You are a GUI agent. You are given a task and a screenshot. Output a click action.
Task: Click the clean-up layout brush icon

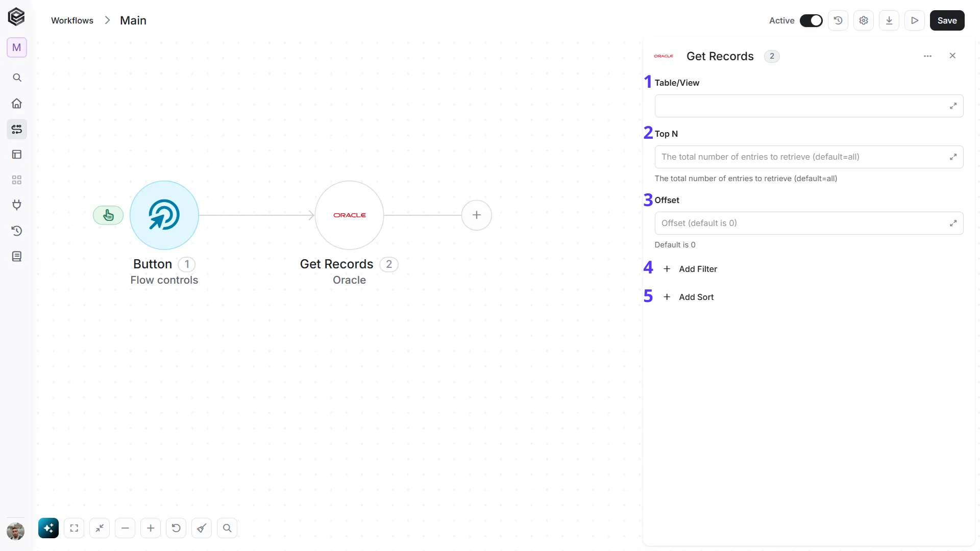click(x=202, y=528)
